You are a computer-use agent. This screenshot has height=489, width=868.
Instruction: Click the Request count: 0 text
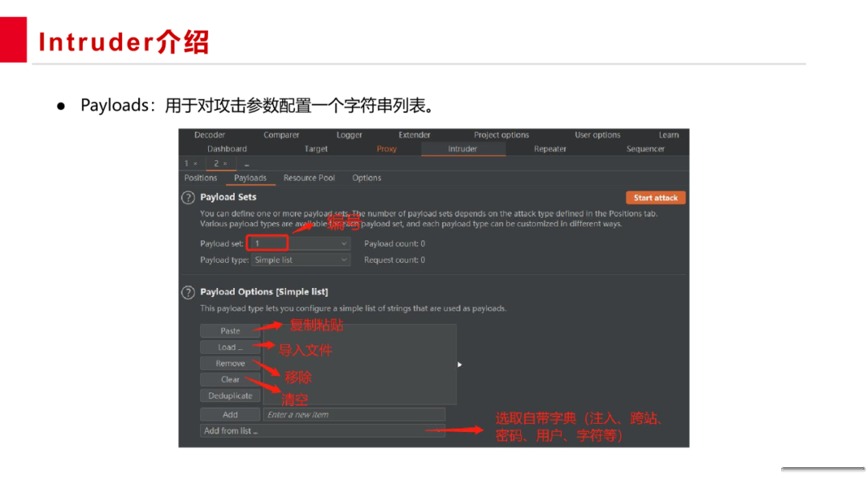tap(395, 260)
